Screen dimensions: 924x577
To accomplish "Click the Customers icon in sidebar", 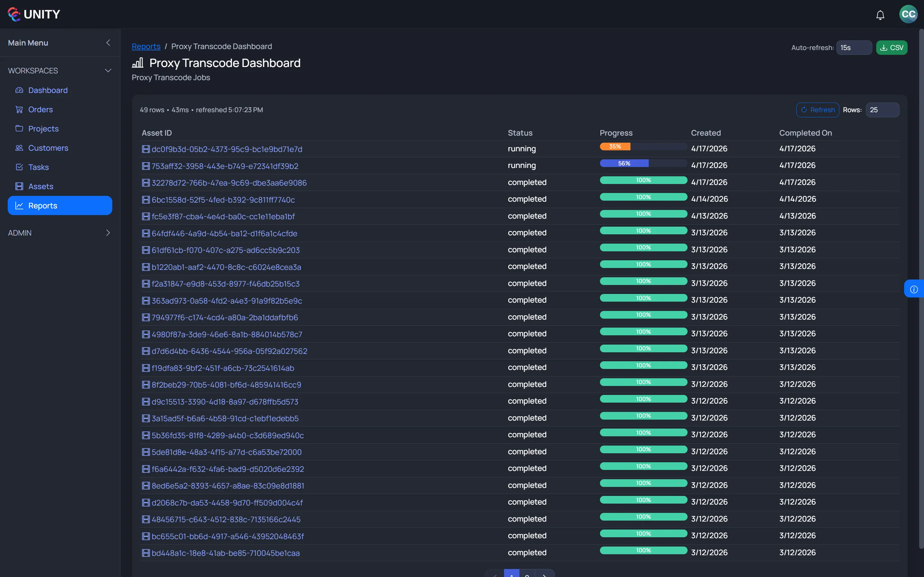I will 19,148.
